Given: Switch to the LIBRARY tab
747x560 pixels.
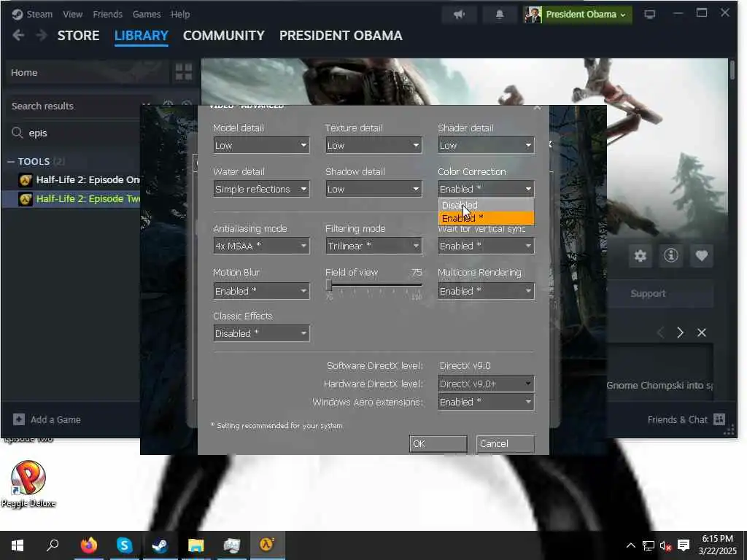Looking at the screenshot, I should click(x=141, y=36).
